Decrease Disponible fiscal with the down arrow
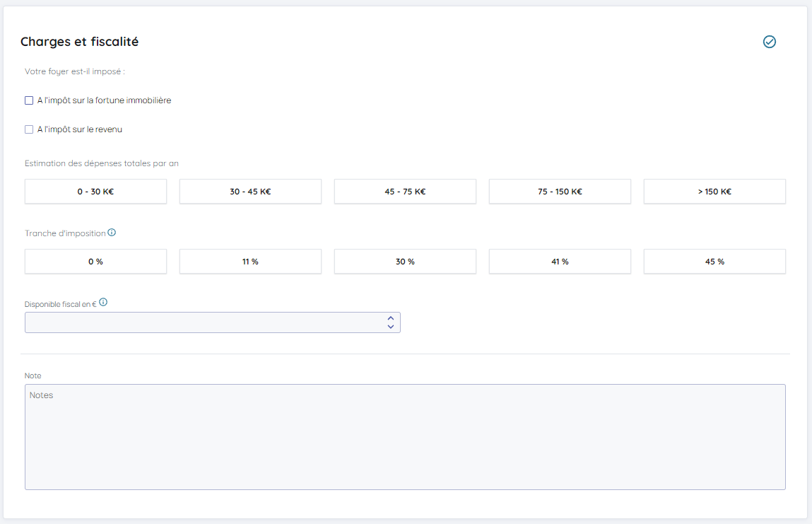This screenshot has height=524, width=812. (x=391, y=327)
